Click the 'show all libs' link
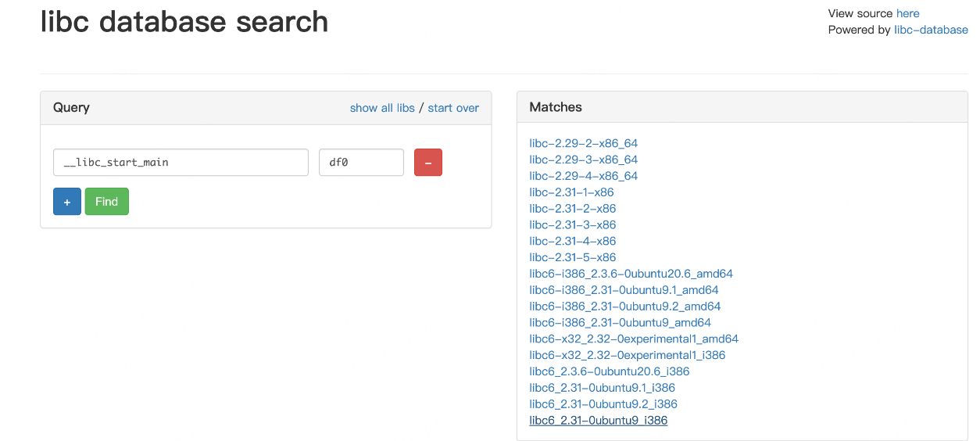Screen dimensions: 980x441 coord(382,108)
